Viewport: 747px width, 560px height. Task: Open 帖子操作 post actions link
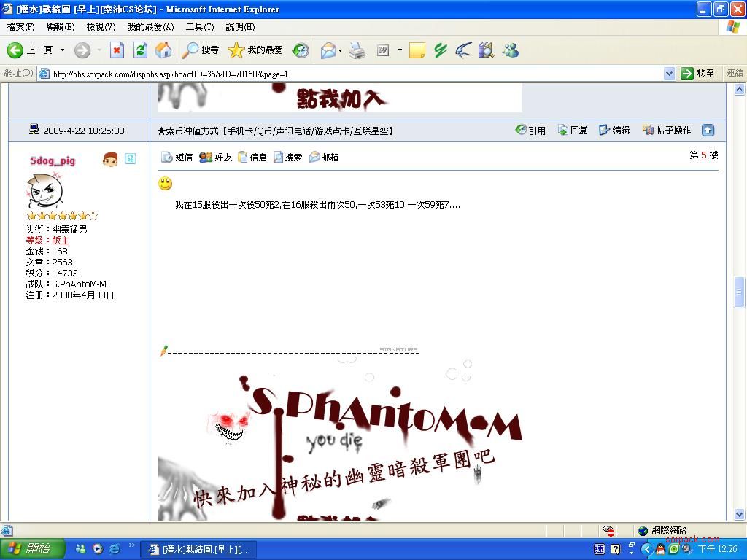(667, 131)
